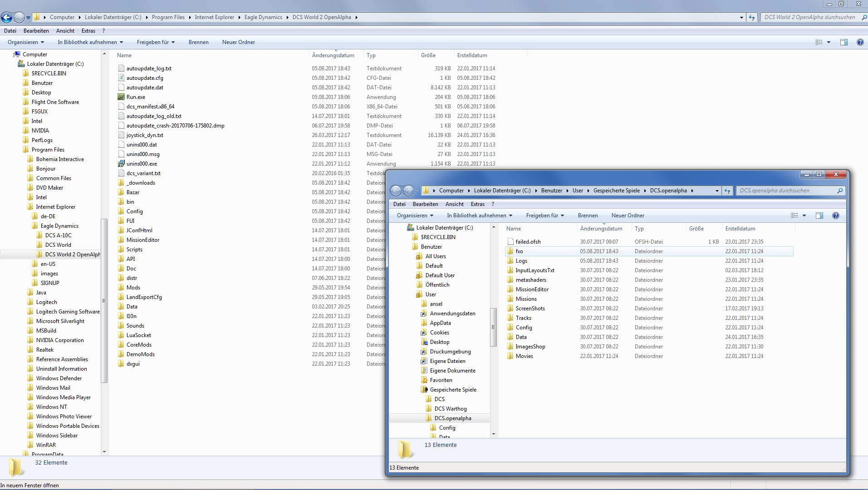
Task: Click Neuer Ordner in DCS.openalpha window
Action: tap(628, 216)
